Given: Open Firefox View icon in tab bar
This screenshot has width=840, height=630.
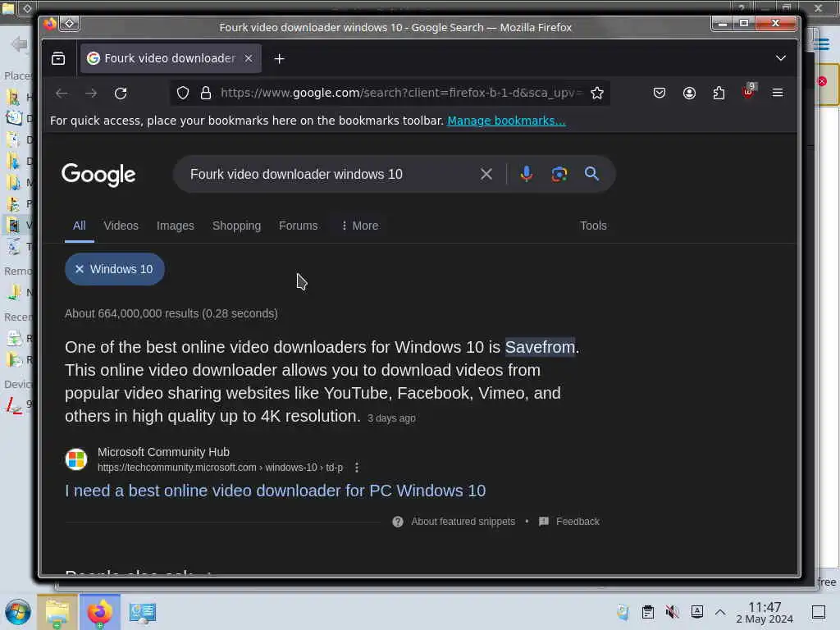Looking at the screenshot, I should (58, 58).
